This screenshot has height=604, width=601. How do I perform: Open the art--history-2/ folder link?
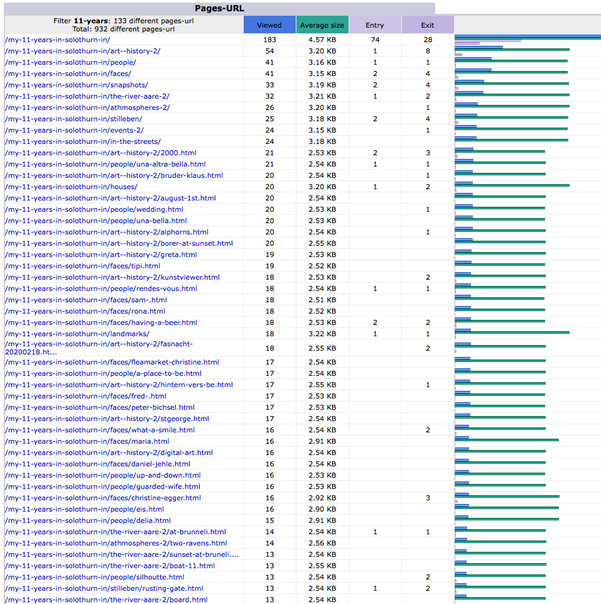click(82, 51)
